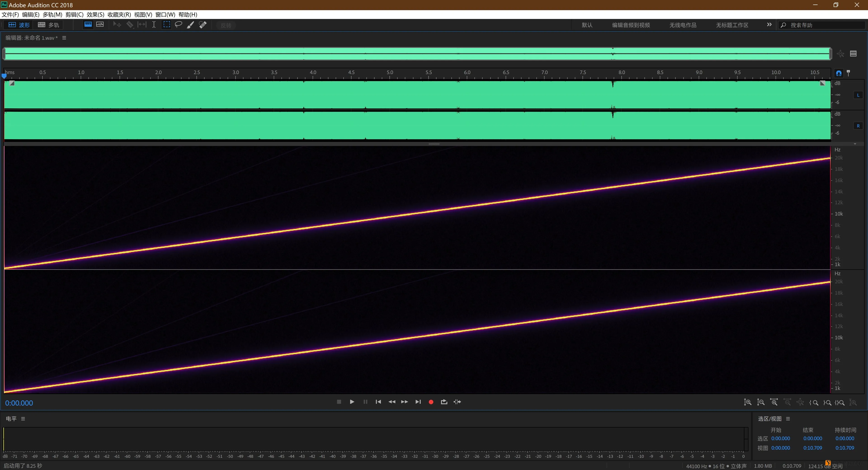Switch to 无标题工作区 workspace

[x=732, y=25]
